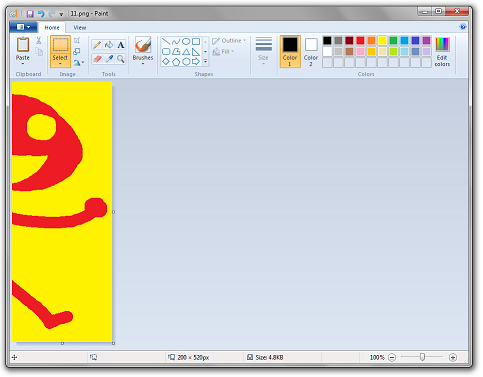Pick the pink color swatch
This screenshot has height=377, width=483.
click(360, 51)
